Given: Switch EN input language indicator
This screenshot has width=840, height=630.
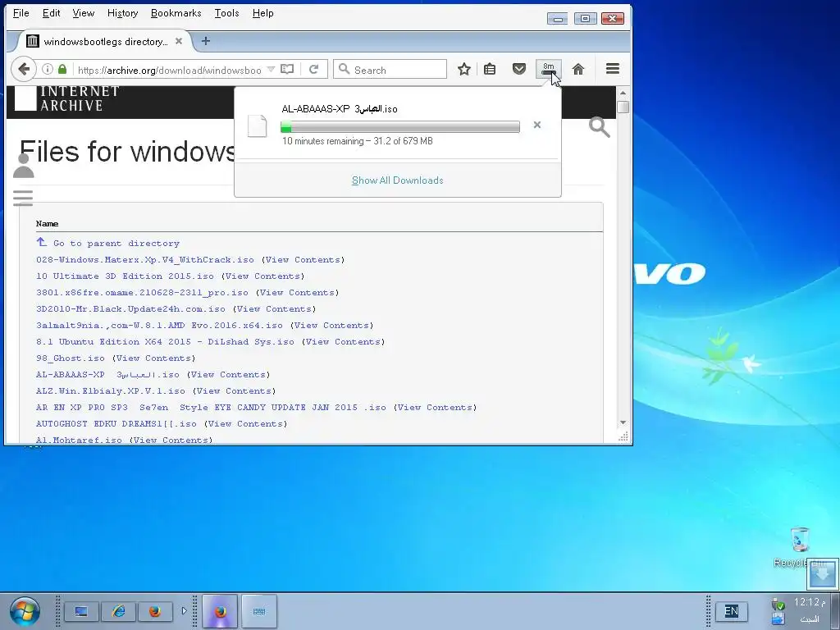Looking at the screenshot, I should (731, 611).
